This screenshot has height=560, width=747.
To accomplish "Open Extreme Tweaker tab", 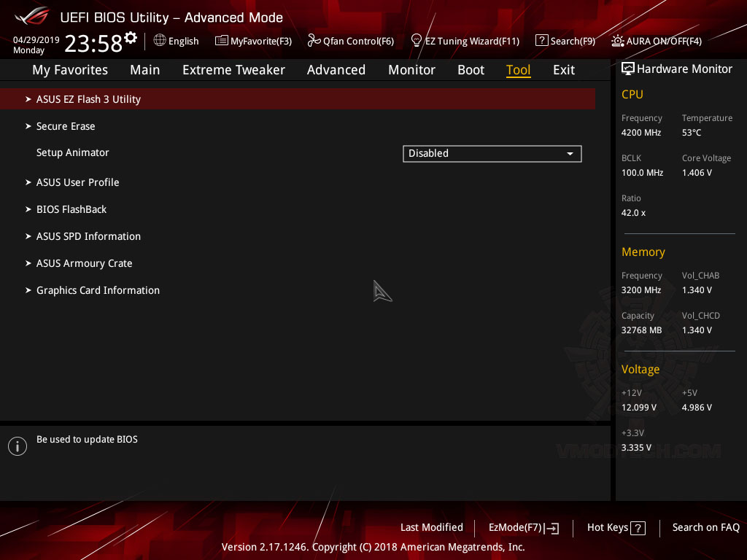I will point(233,70).
